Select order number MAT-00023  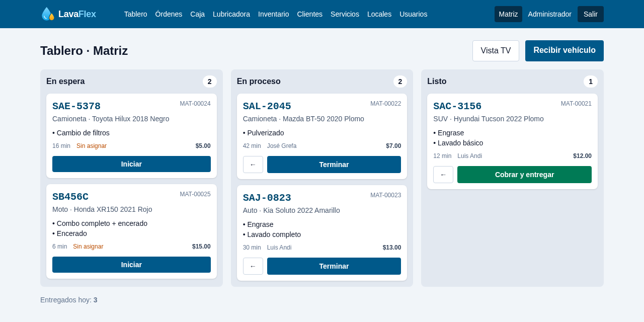tap(386, 195)
